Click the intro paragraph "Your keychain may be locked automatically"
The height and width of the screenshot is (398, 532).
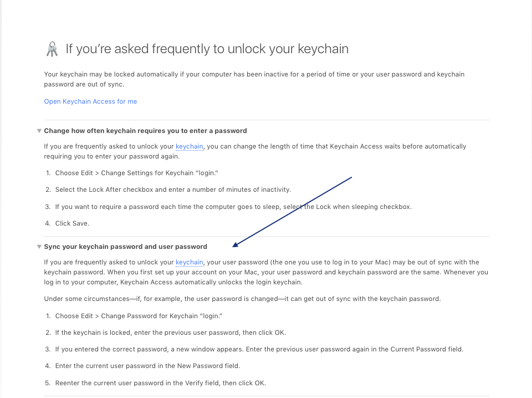(254, 79)
